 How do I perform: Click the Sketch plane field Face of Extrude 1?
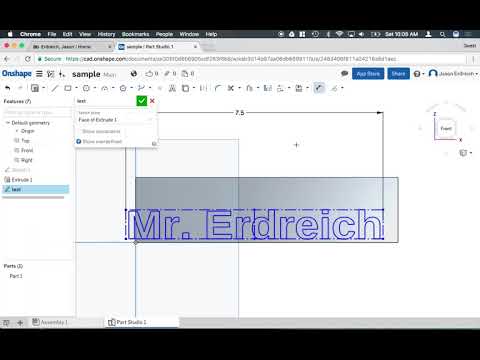click(115, 120)
